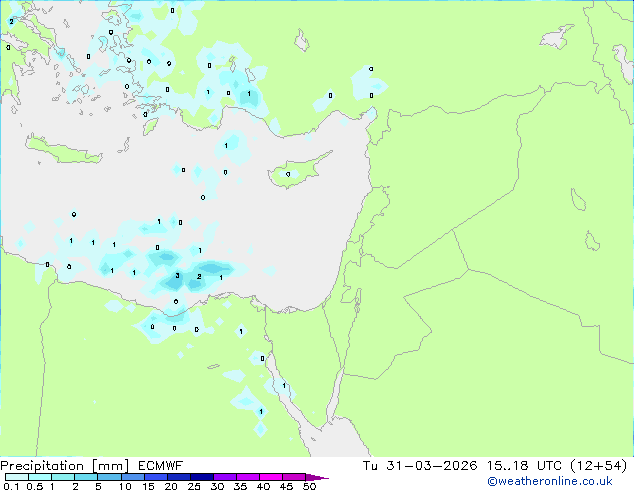
Task: Click the 5–10 mm legend color swatch
Action: pos(109,477)
